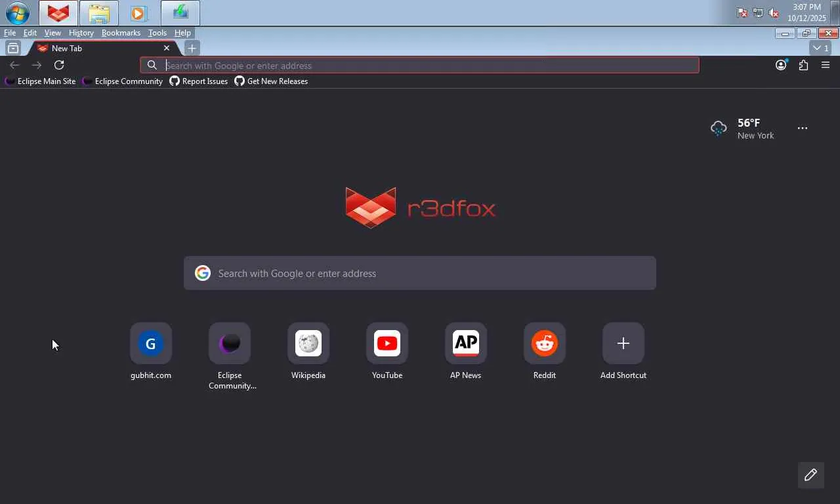Click the Windows Start orb
Viewport: 840px width, 504px height.
[x=18, y=13]
